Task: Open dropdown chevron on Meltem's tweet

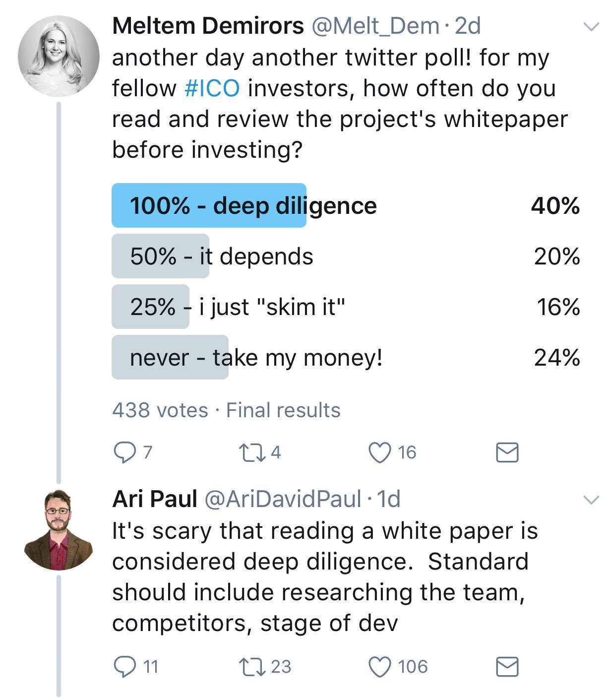Action: click(591, 27)
